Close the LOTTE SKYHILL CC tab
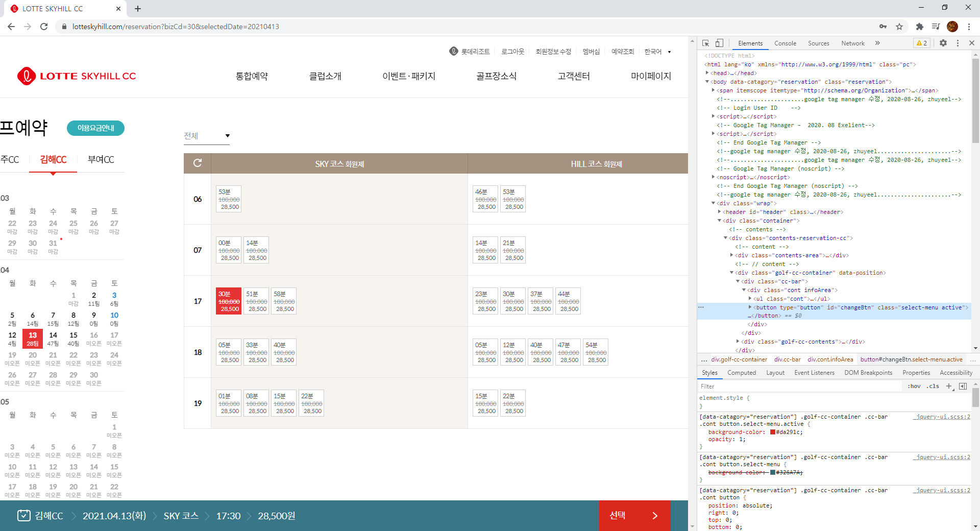The image size is (980, 531). tap(118, 9)
